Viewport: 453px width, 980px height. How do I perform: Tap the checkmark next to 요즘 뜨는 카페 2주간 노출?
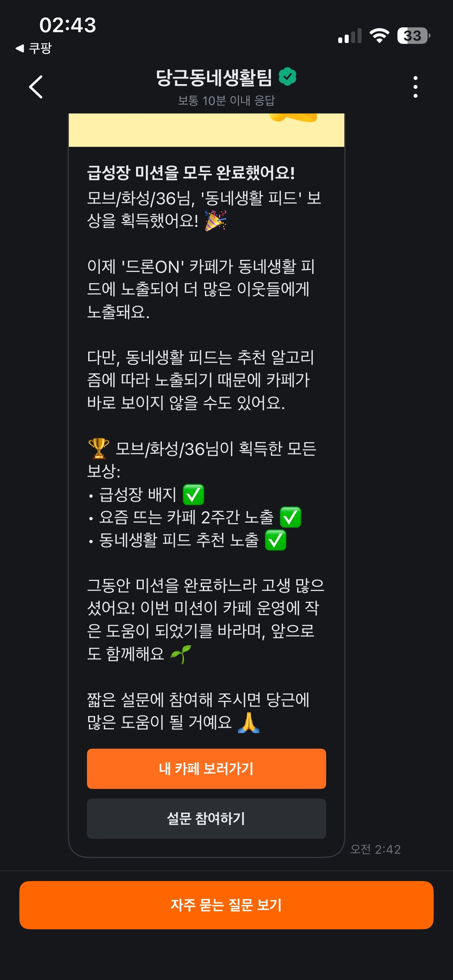pyautogui.click(x=290, y=517)
